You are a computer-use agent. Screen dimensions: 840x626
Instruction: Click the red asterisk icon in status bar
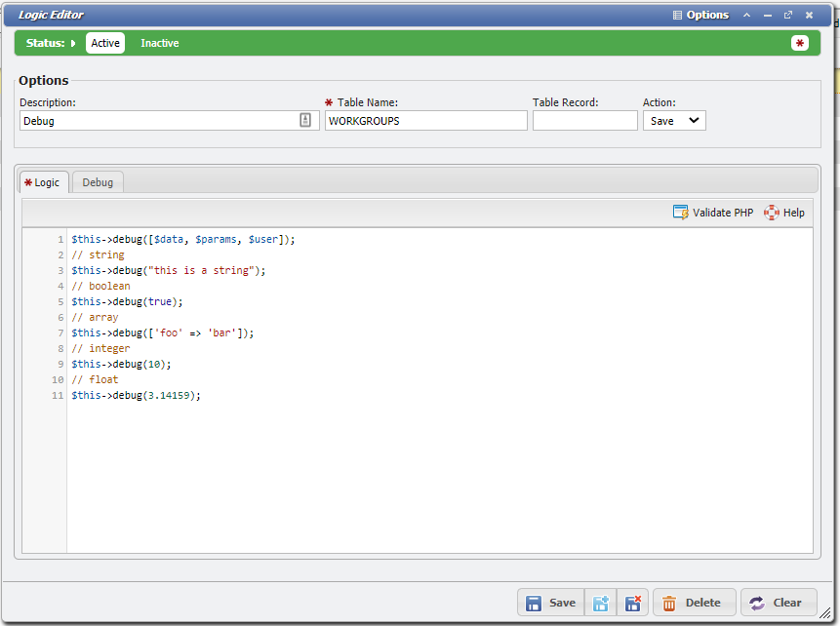(x=800, y=43)
